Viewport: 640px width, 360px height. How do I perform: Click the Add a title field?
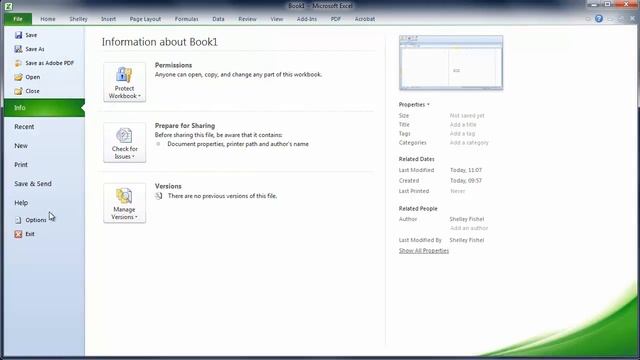click(463, 124)
